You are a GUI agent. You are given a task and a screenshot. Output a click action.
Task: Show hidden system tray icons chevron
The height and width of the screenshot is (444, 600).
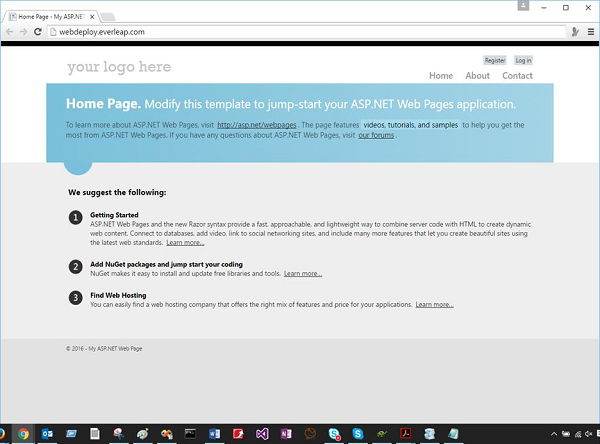pyautogui.click(x=554, y=434)
